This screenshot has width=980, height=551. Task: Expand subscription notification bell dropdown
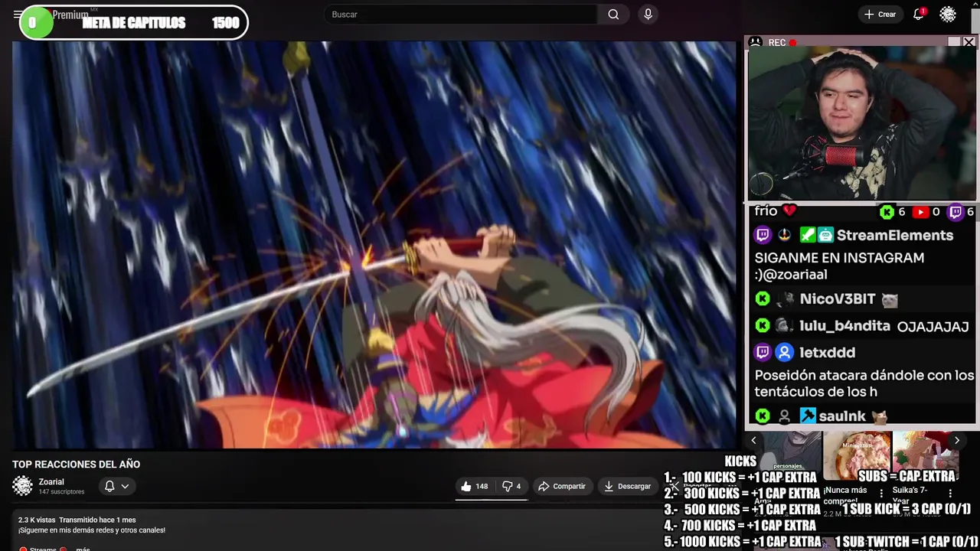[116, 486]
